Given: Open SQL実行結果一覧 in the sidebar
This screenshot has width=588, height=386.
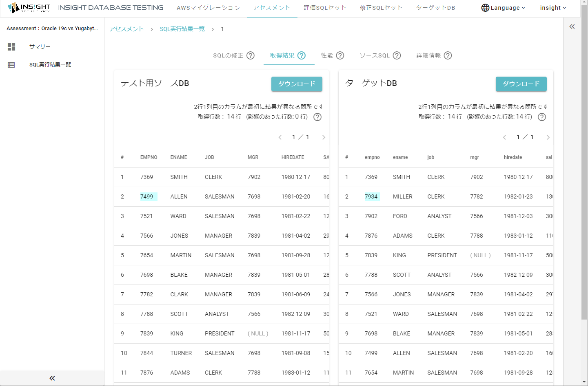Looking at the screenshot, I should [x=50, y=65].
